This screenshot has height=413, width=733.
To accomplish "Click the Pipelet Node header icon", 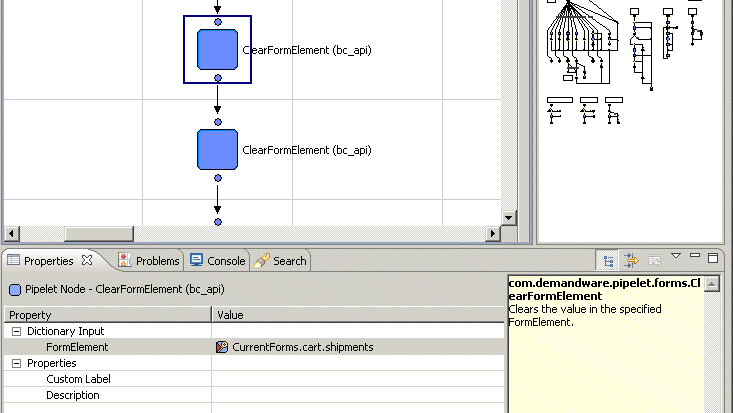I will tap(15, 290).
